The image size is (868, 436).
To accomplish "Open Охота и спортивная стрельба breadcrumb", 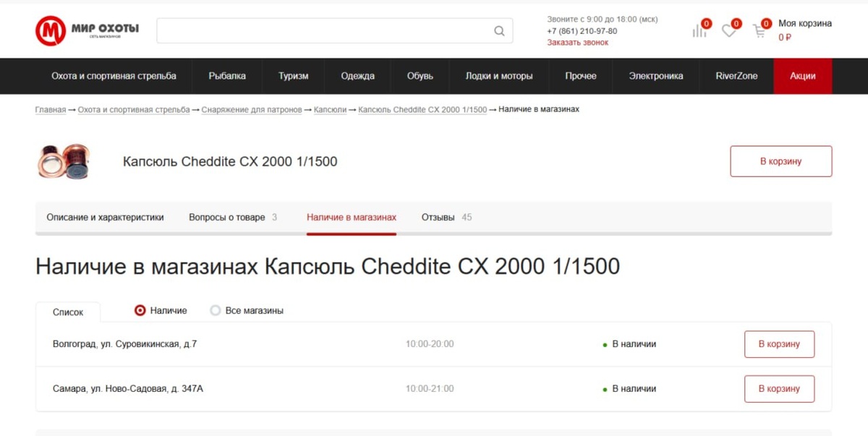I will click(134, 110).
